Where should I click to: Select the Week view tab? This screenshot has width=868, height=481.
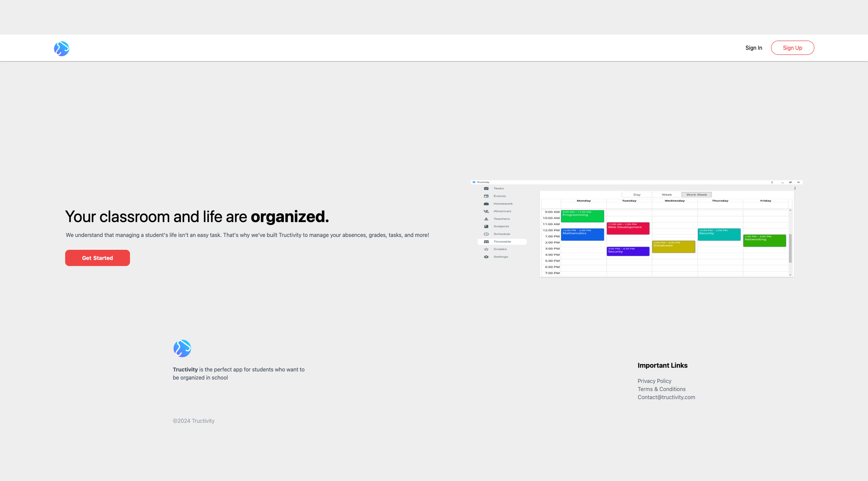tap(666, 195)
